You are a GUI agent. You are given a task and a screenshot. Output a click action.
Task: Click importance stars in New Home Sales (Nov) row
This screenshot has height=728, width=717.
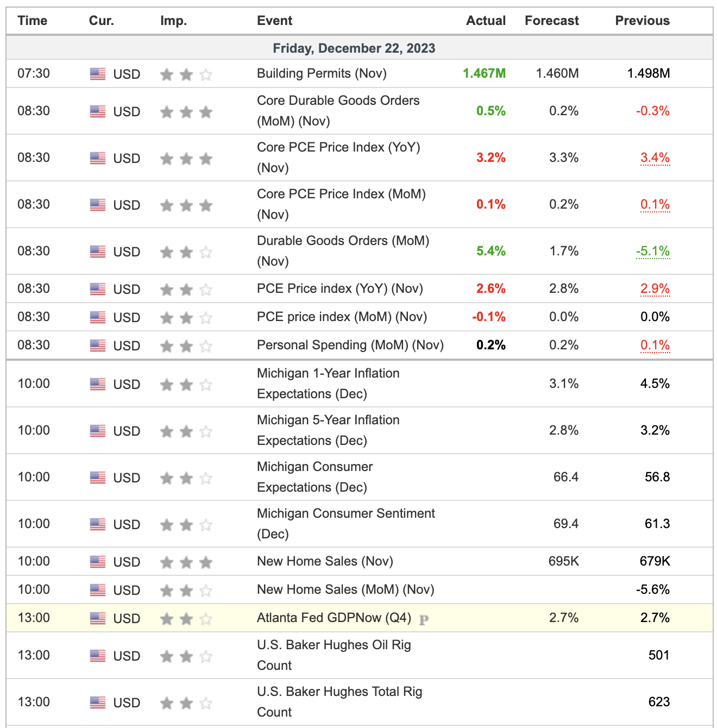pyautogui.click(x=186, y=562)
